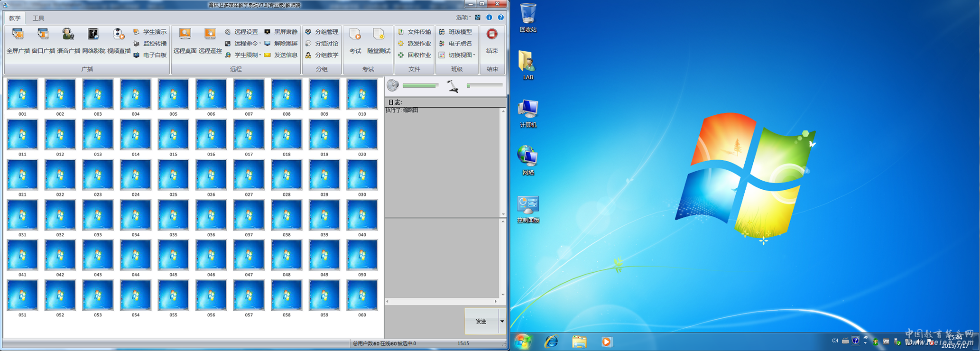Click 文件传输 file transfer
This screenshot has width=980, height=351.
click(x=415, y=32)
